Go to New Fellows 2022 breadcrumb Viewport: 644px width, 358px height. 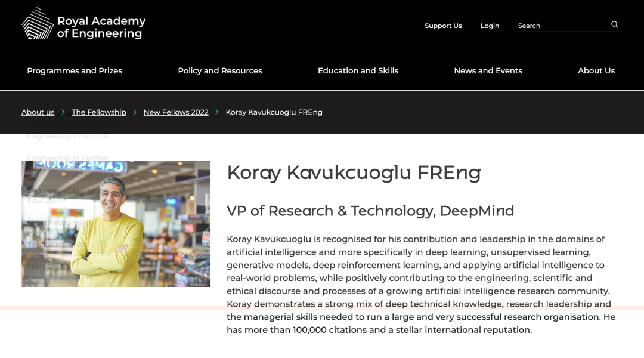tap(176, 112)
